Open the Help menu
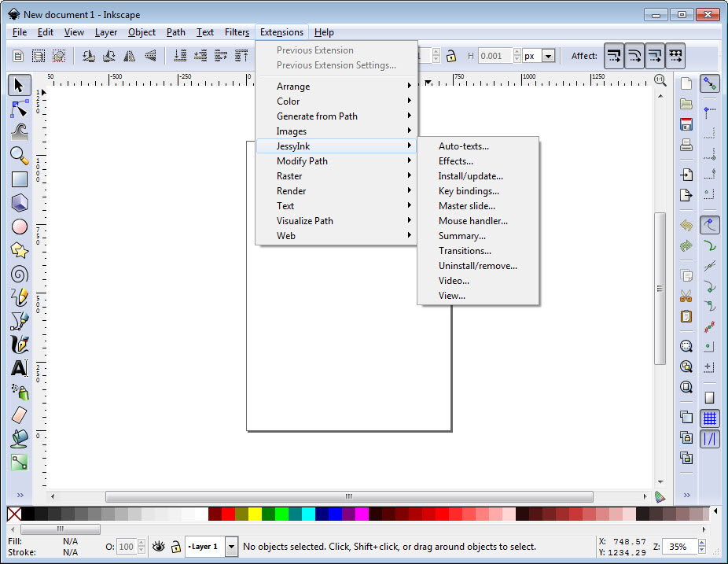Image resolution: width=728 pixels, height=564 pixels. [x=324, y=32]
